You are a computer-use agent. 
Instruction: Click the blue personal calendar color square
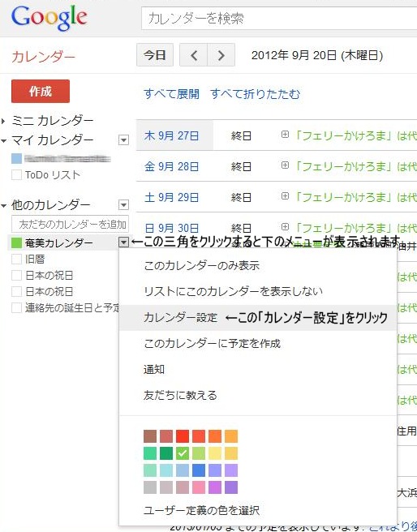16,158
